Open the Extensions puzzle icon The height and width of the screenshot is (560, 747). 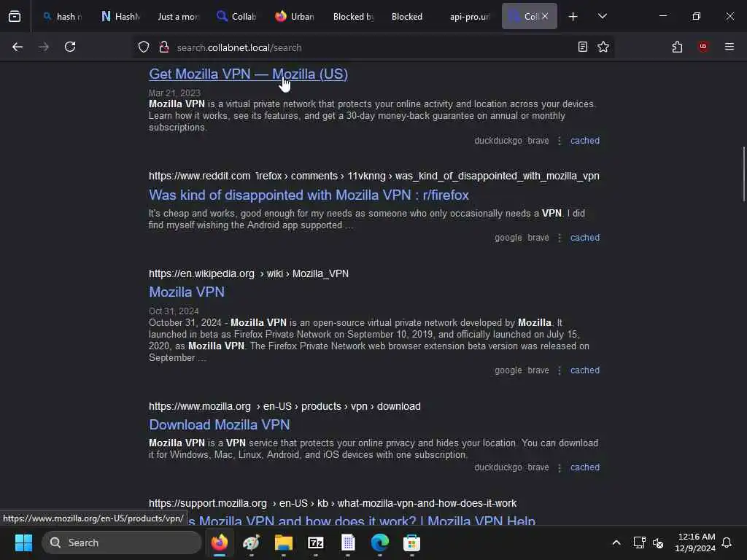[677, 47]
